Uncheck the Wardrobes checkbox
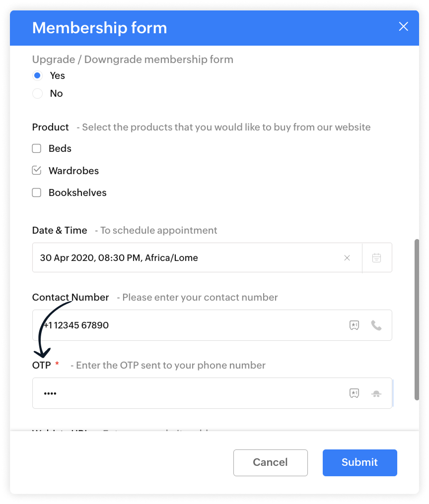The width and height of the screenshot is (429, 504). (x=37, y=170)
